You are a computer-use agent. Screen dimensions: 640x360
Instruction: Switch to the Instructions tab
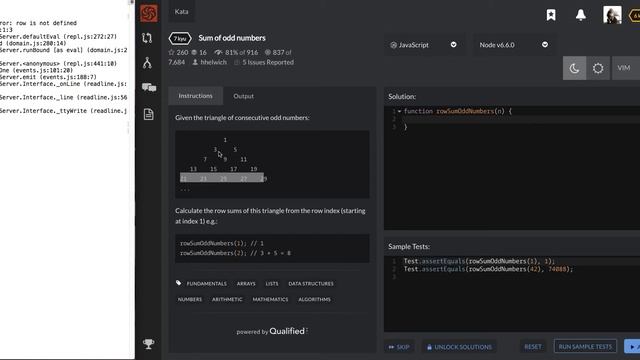(196, 96)
